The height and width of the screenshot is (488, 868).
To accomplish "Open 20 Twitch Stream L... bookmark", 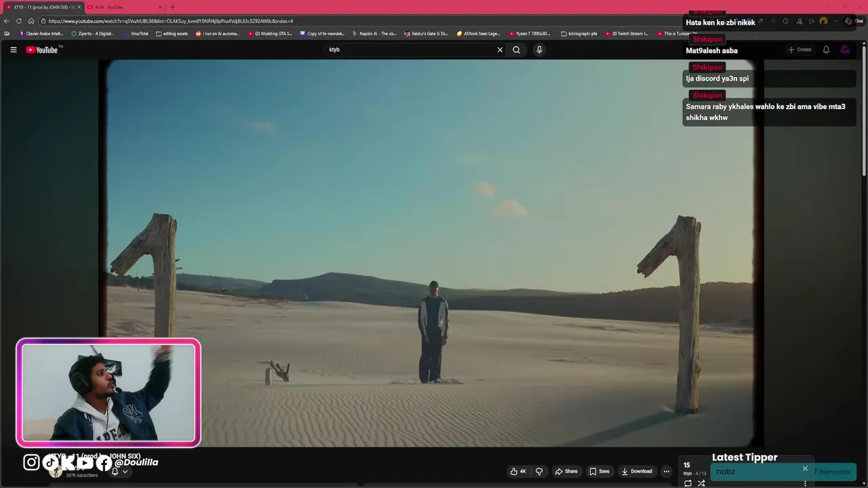I will coord(627,33).
